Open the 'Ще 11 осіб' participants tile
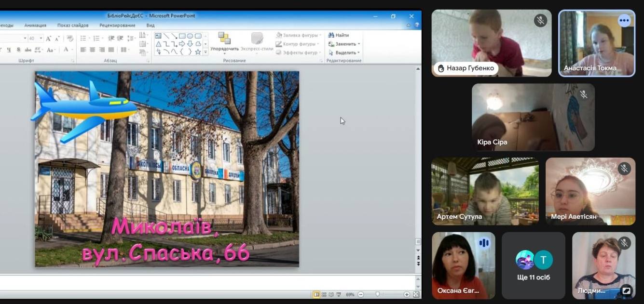 (533, 266)
